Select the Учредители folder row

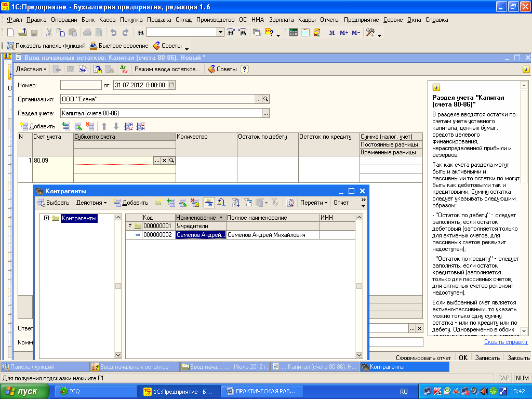coord(241,226)
